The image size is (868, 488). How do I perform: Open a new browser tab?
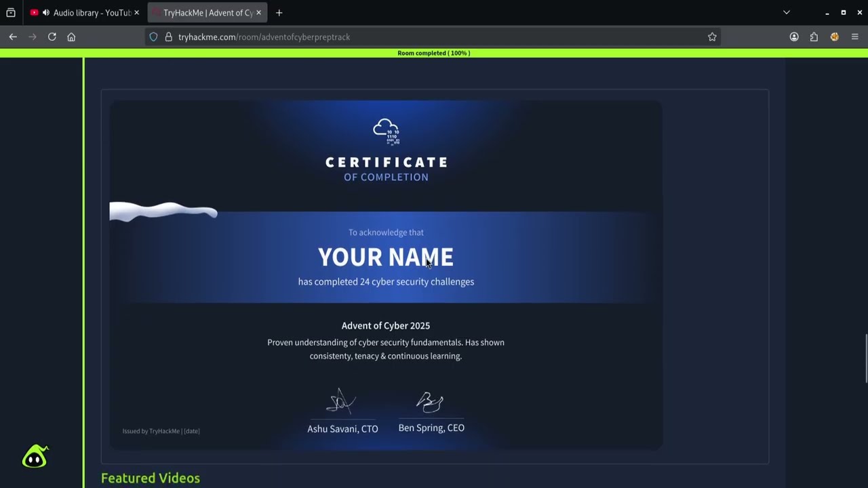point(279,13)
